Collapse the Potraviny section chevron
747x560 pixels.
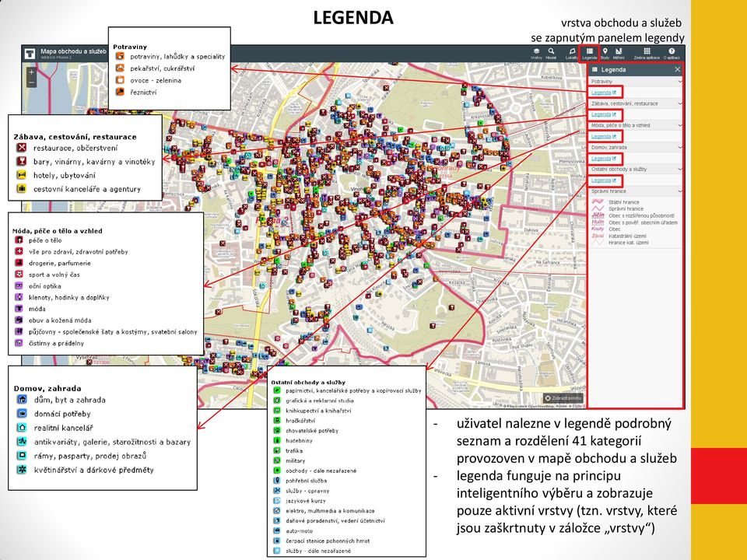click(679, 82)
